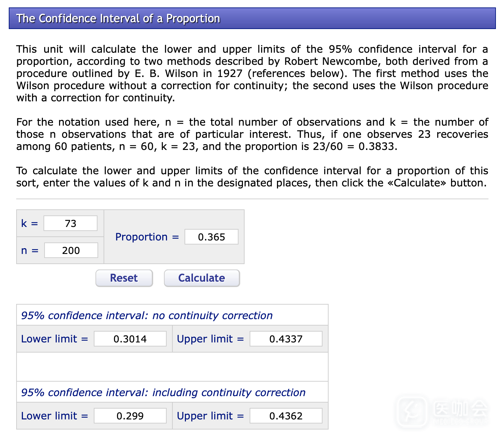Click the paragraph about 23 recoveries example
The image size is (504, 439).
[x=252, y=134]
